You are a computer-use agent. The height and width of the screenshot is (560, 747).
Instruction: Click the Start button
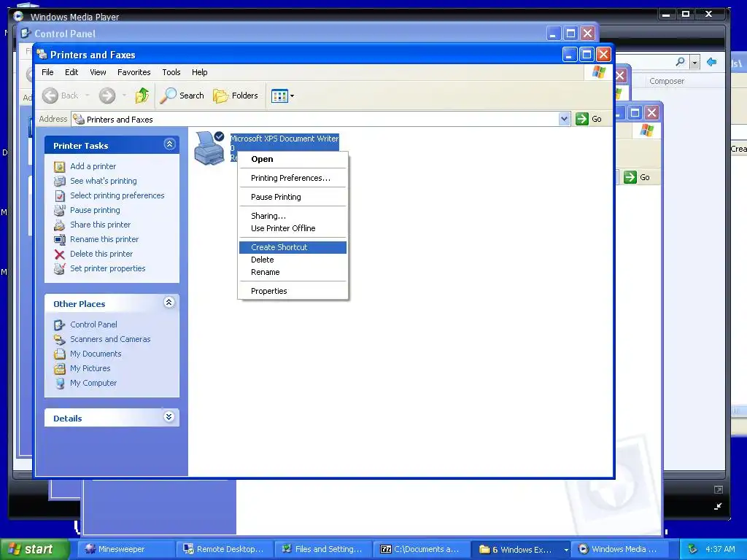[34, 550]
